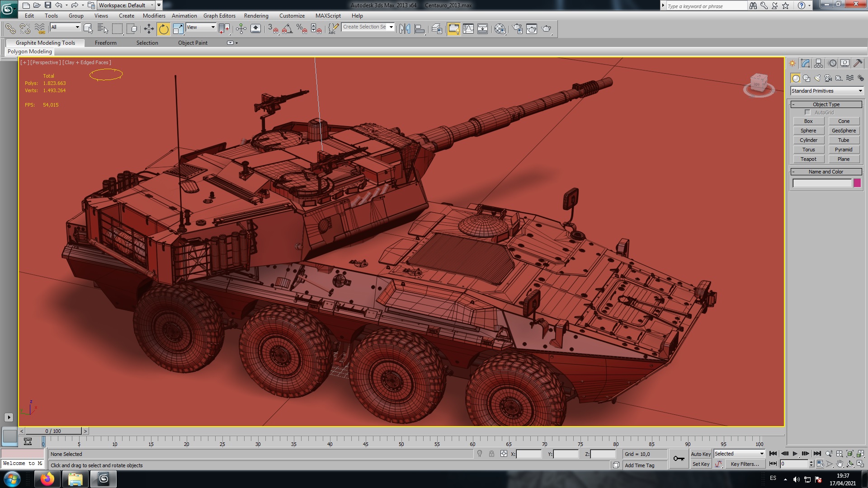Open the Modifiers menu
Image resolution: width=868 pixels, height=488 pixels.
coord(154,16)
